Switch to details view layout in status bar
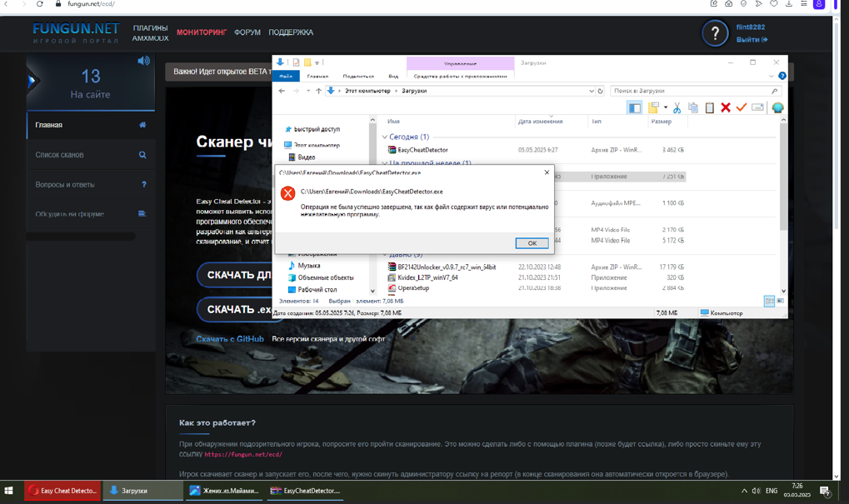The image size is (849, 504). [x=769, y=301]
